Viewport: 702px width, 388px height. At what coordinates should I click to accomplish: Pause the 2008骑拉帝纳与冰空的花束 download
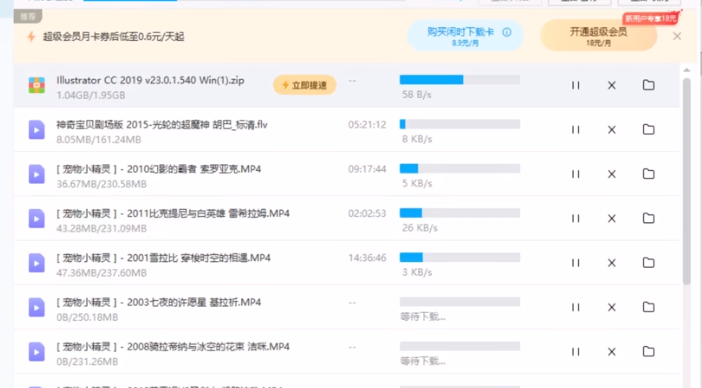tap(575, 351)
